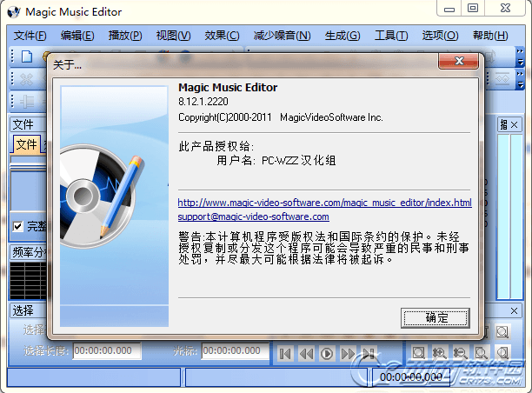Viewport: 532px width, 393px height.
Task: Click the support@magic-video-software.com email link
Action: pos(254,216)
